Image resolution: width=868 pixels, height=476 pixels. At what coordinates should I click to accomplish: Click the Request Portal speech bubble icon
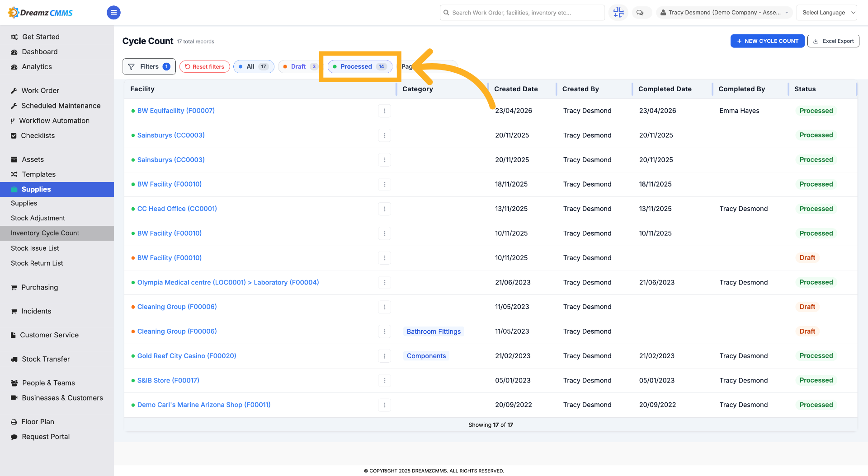point(14,437)
